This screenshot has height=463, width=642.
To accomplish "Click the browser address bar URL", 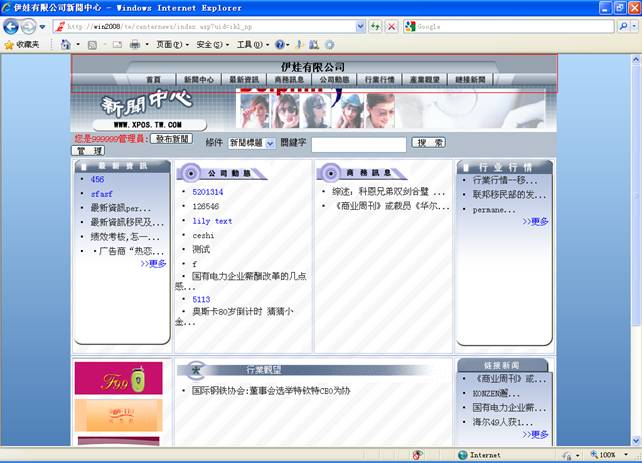I will point(200,26).
